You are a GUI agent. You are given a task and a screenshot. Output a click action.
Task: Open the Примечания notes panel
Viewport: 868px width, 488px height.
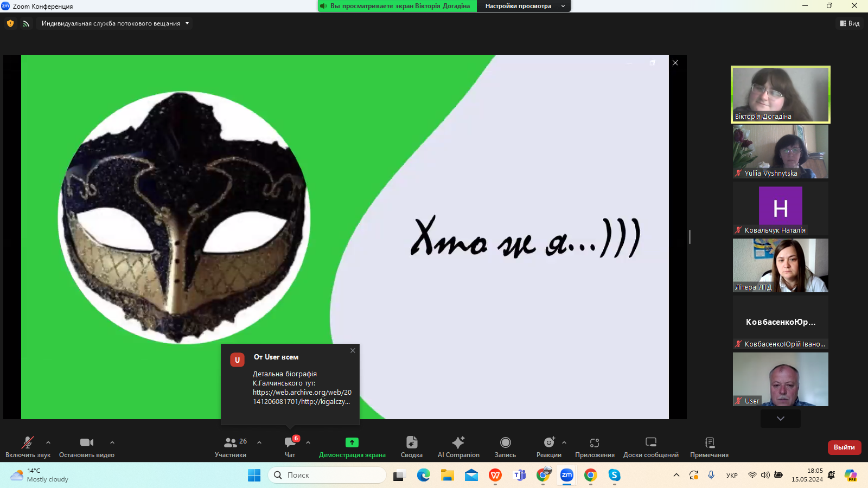pyautogui.click(x=709, y=447)
